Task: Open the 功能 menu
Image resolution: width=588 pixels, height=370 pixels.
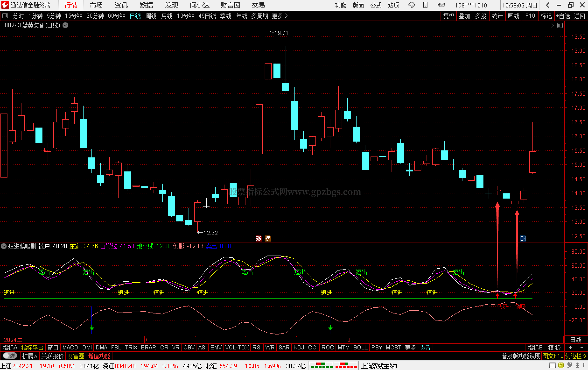Action: pyautogui.click(x=340, y=5)
